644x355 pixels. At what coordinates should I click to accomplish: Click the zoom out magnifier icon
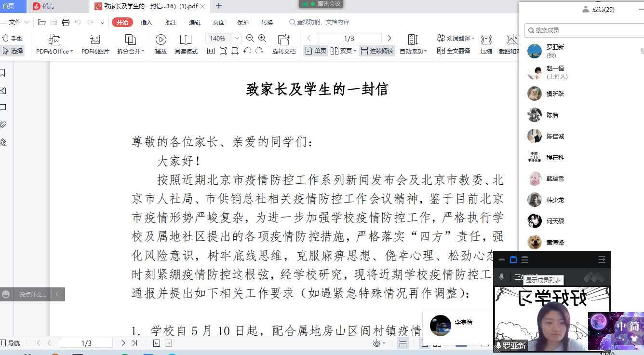click(250, 38)
